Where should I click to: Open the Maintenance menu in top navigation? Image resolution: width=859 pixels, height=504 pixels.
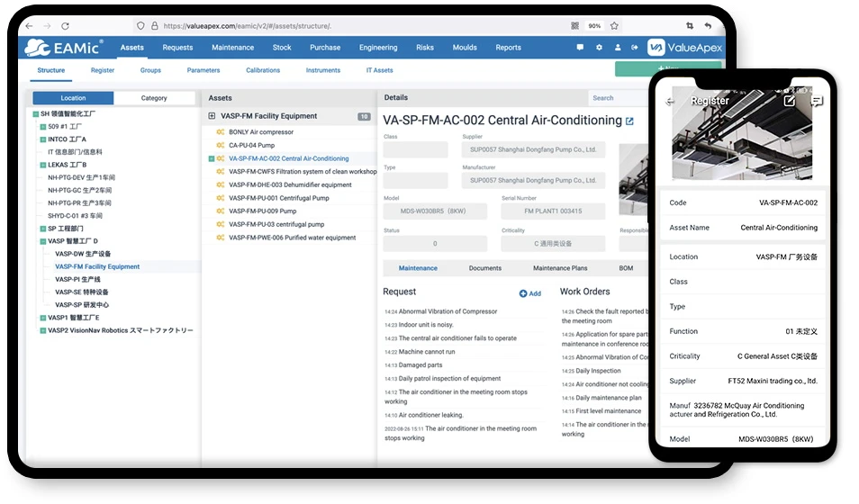coord(232,48)
